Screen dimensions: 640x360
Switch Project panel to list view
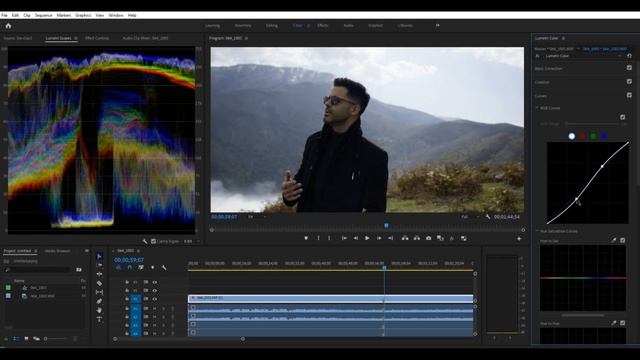point(16,338)
